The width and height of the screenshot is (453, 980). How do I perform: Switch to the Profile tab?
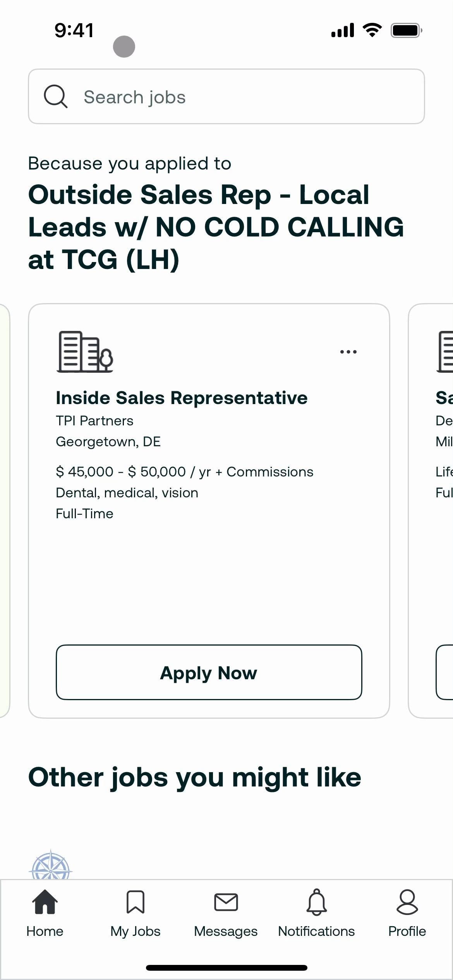tap(407, 913)
